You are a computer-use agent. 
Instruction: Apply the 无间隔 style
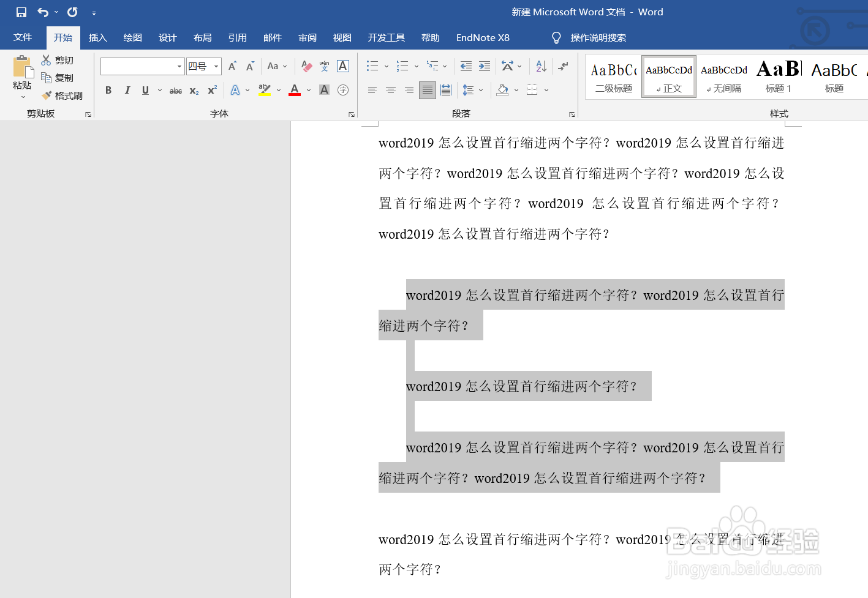(724, 77)
